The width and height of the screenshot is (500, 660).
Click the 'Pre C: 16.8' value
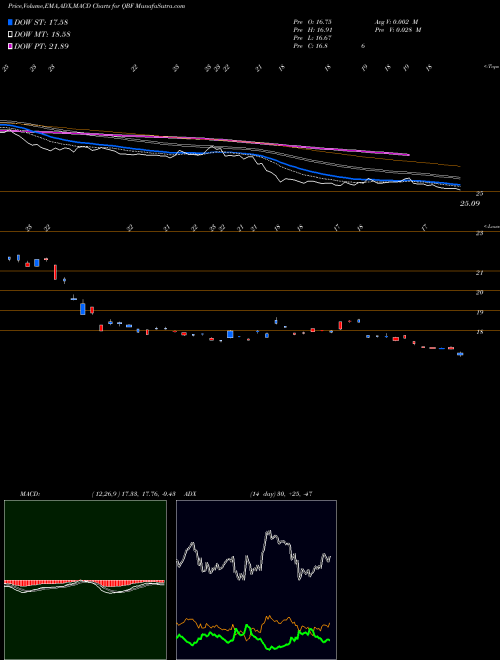311,46
